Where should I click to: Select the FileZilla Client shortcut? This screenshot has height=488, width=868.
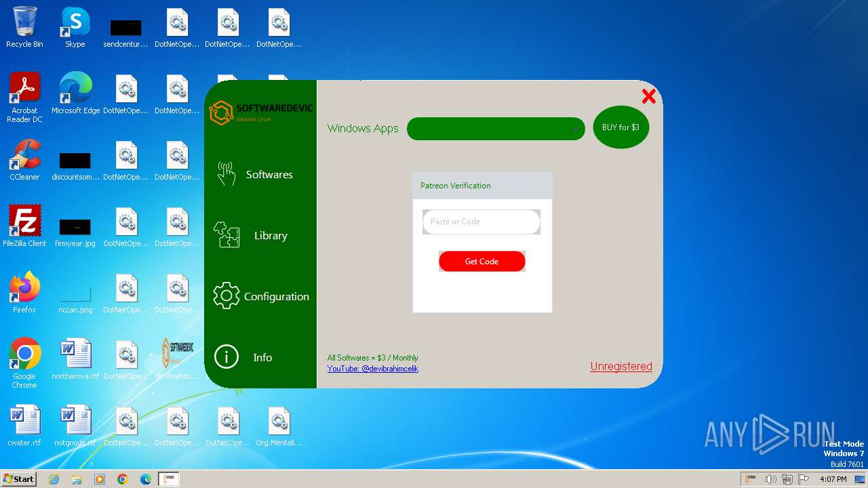(x=24, y=227)
